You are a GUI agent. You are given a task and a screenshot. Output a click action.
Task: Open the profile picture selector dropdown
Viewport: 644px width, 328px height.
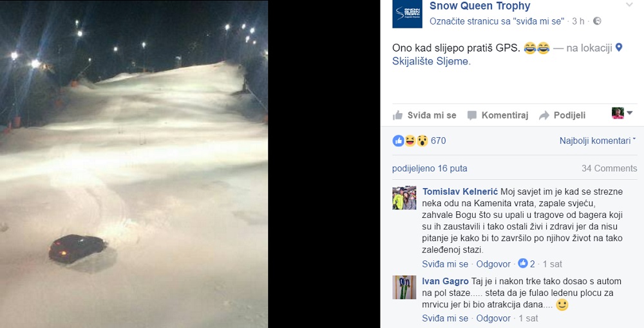(622, 113)
